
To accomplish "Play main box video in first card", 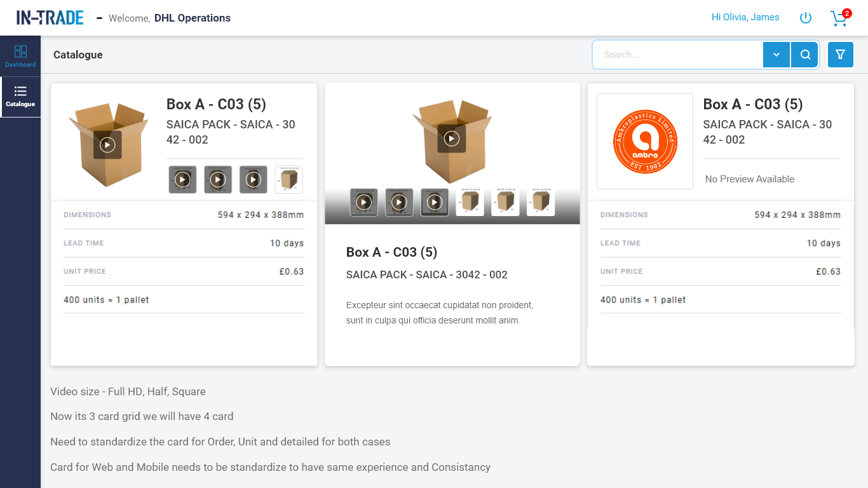I will coord(107,145).
